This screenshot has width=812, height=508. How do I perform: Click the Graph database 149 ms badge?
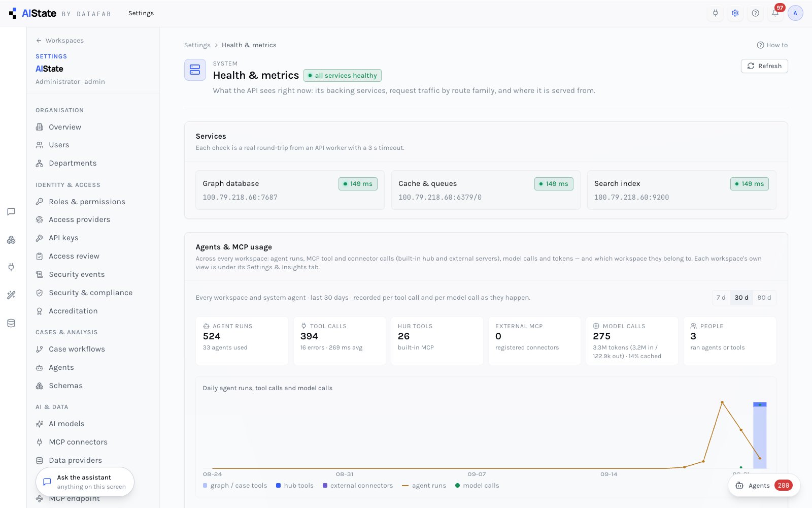pyautogui.click(x=358, y=184)
